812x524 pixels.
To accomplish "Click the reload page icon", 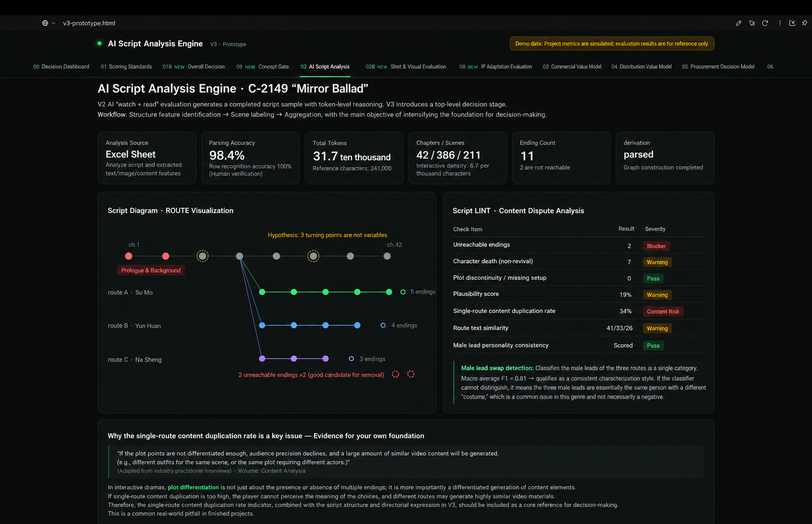I will point(765,23).
